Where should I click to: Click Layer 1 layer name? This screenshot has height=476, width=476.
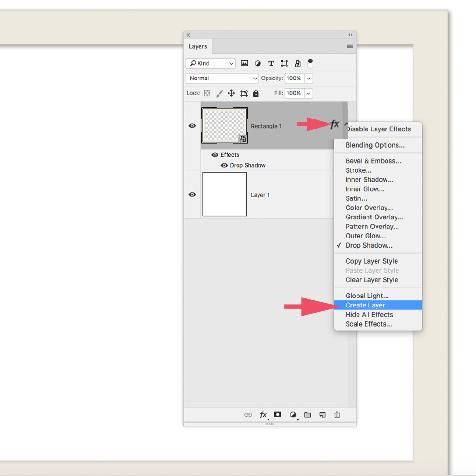(260, 195)
